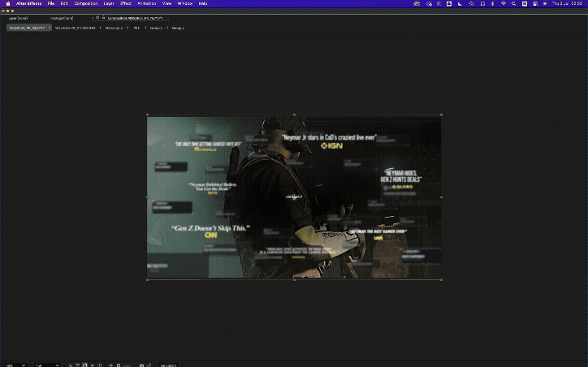Open the Animation menu
Screen dimensions: 588x367
[147, 3]
